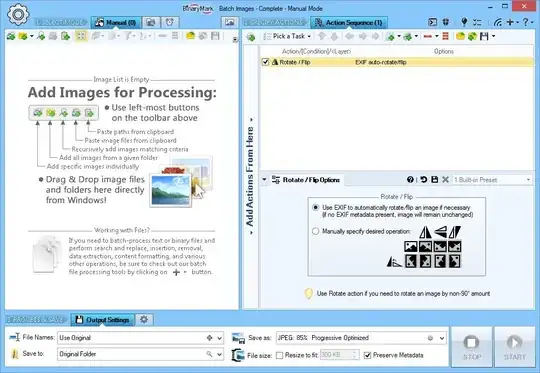
Task: Click the vertical Add Actions From Here bar
Action: click(250, 176)
